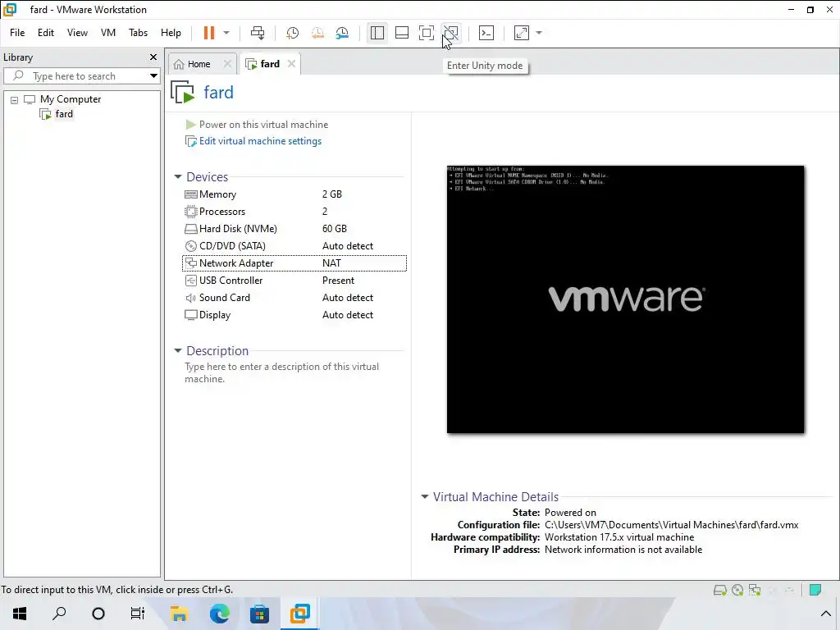Open Task View on the taskbar
Viewport: 840px width, 630px height.
(x=138, y=614)
